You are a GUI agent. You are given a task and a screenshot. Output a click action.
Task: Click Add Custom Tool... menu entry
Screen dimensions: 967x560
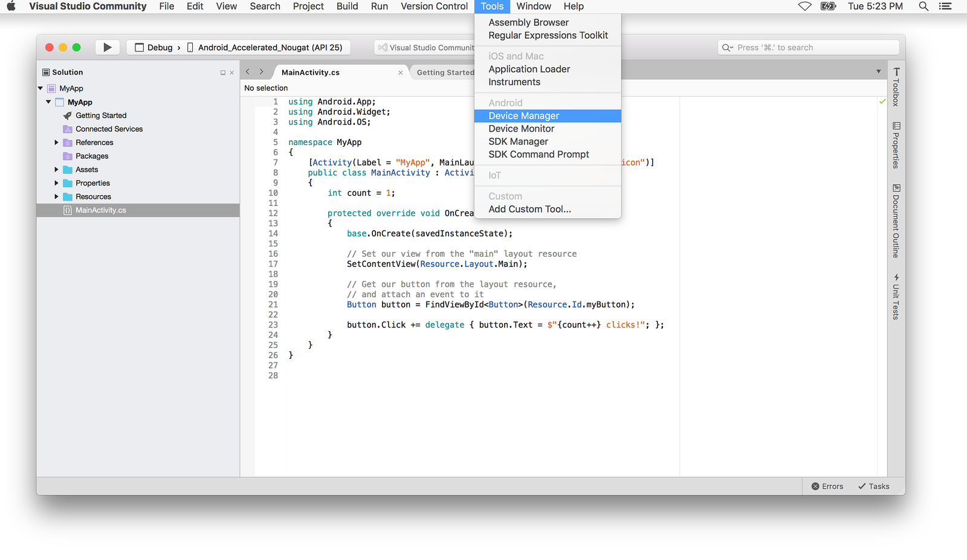tap(529, 209)
